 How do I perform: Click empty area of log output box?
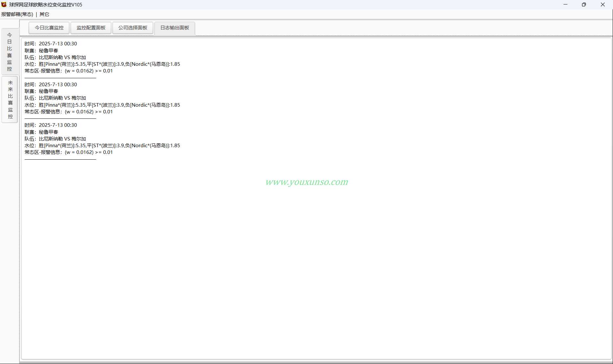pyautogui.click(x=316, y=262)
